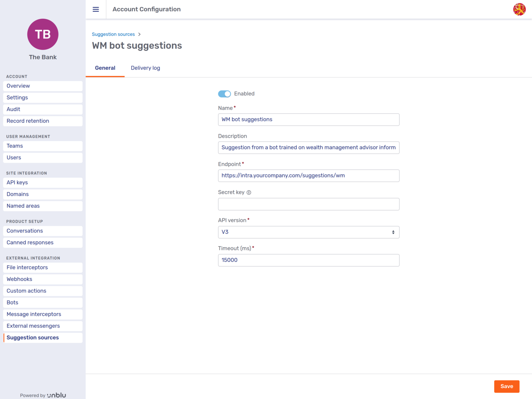This screenshot has height=399, width=532.
Task: Click the TB account logo
Action: (43, 34)
